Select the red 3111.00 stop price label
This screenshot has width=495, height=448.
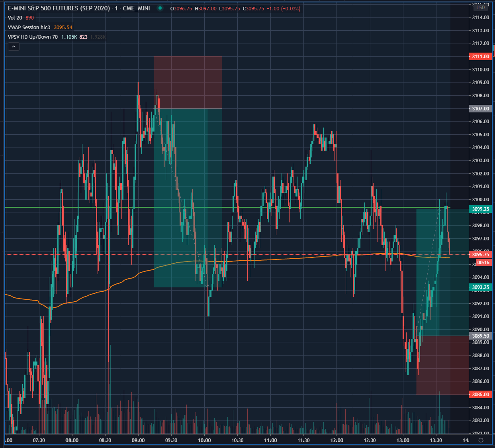point(481,57)
